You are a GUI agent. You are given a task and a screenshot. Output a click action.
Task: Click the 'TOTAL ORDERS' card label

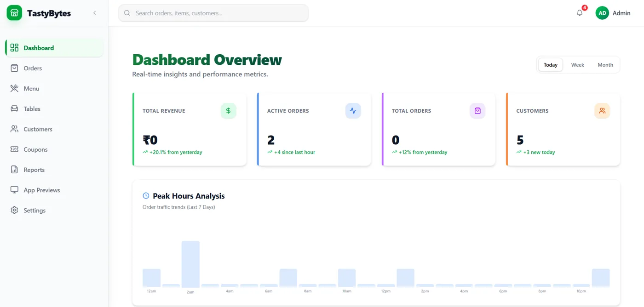coord(411,111)
